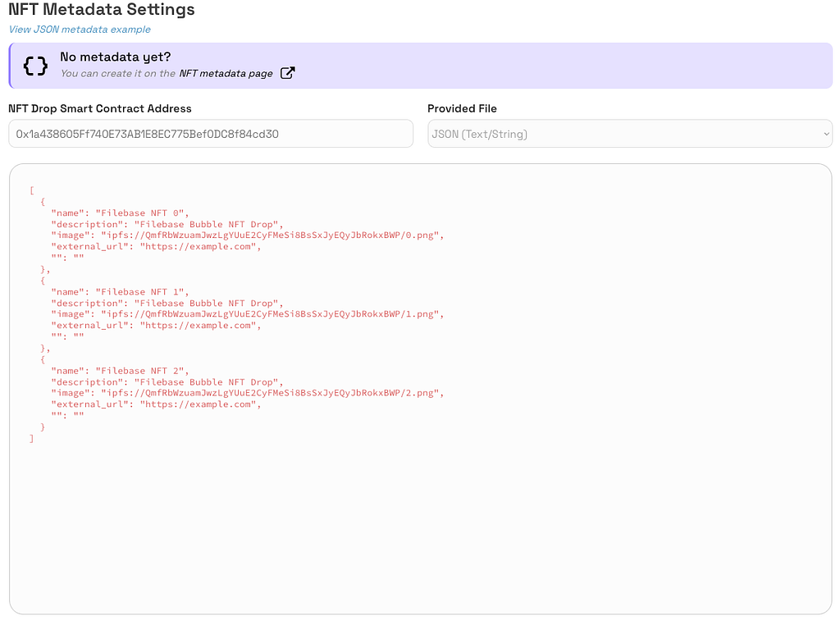This screenshot has height=621, width=840.
Task: Click the external link icon in the banner
Action: pos(288,73)
